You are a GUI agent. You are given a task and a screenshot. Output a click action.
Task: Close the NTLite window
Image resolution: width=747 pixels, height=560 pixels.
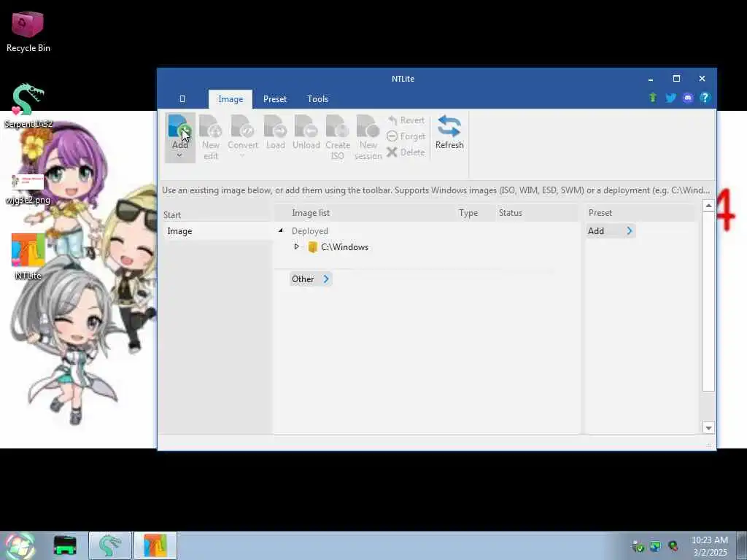click(702, 79)
